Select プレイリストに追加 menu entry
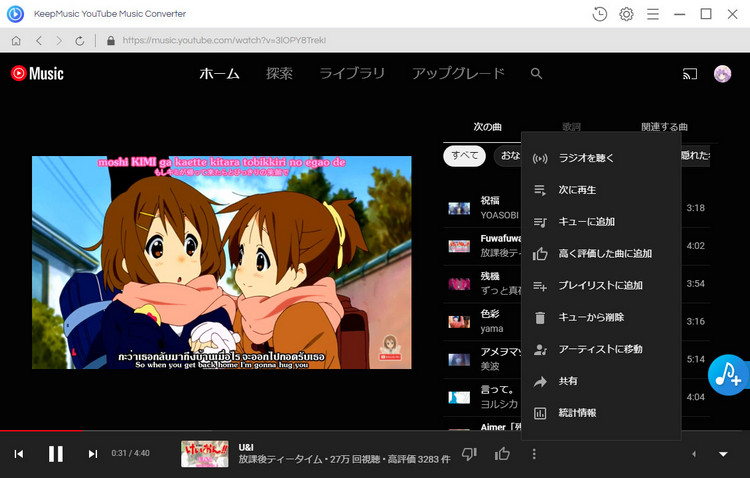The image size is (750, 478). tap(601, 286)
